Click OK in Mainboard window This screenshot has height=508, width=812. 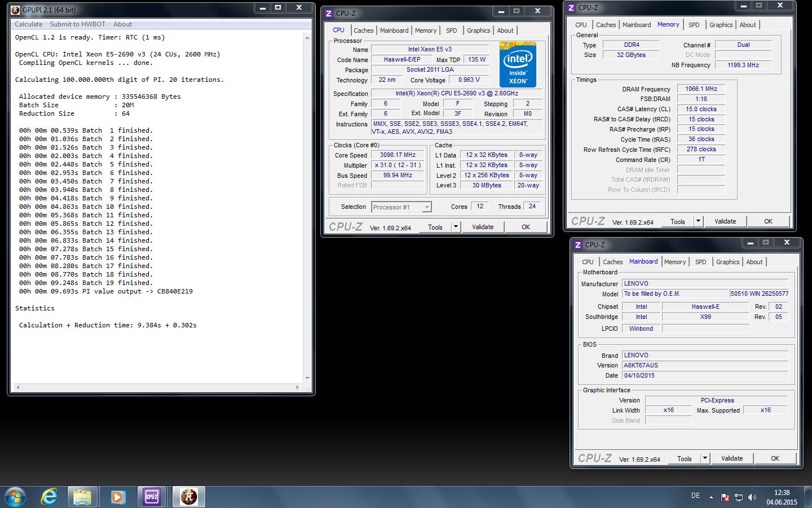tap(775, 458)
